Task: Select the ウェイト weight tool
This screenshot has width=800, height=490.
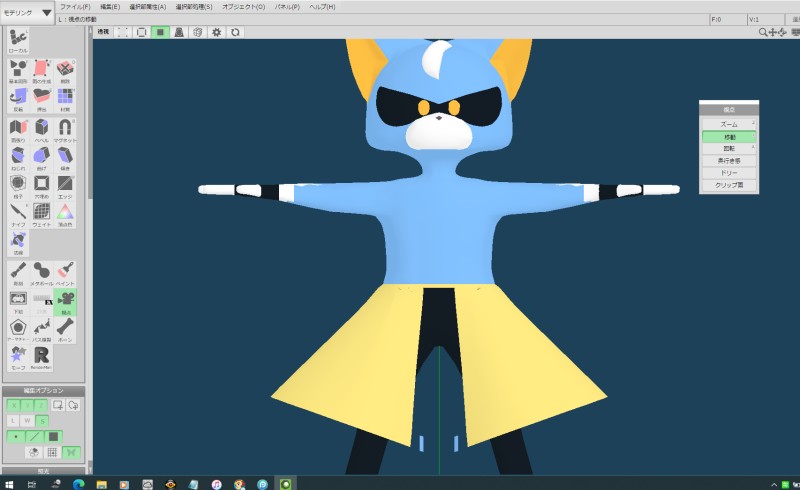Action: pyautogui.click(x=41, y=215)
